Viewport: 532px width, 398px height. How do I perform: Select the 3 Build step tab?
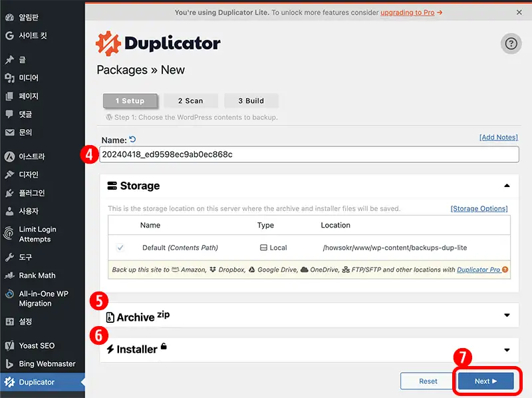pyautogui.click(x=251, y=101)
